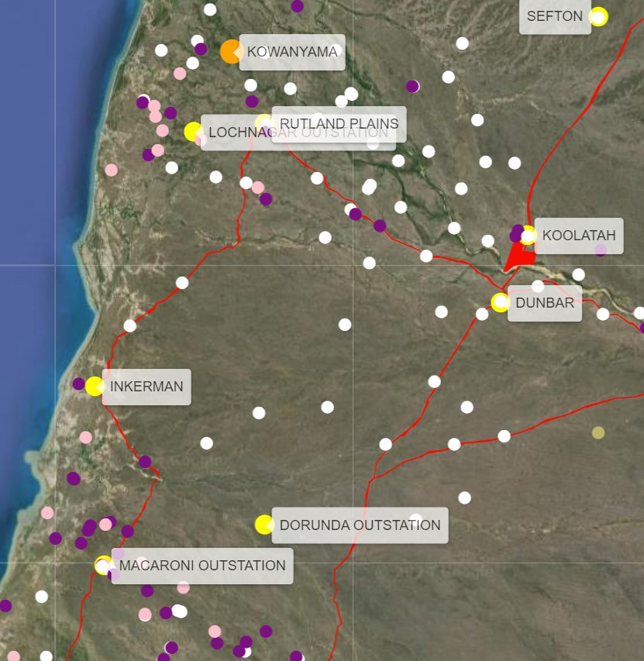Select the red polygon area below Koolatah
This screenshot has width=644, height=661.
click(521, 256)
